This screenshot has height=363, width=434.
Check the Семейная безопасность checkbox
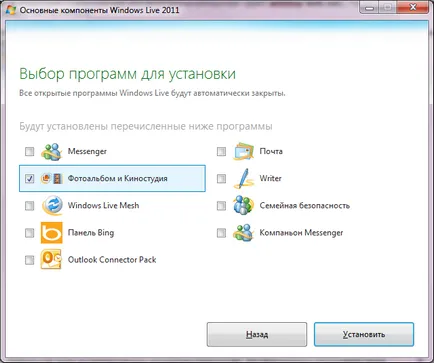221,206
